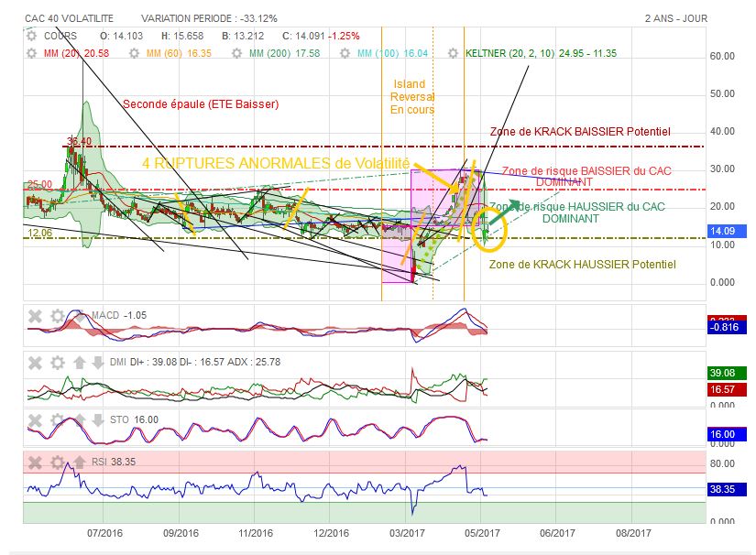Click the 2 ANS - JOUR period label

pyautogui.click(x=676, y=19)
